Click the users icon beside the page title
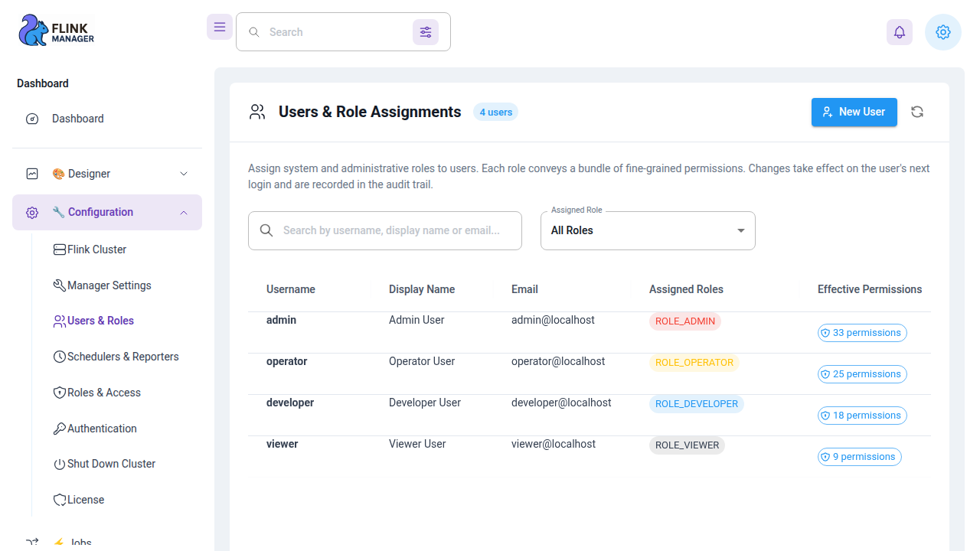Viewport: 980px width, 551px height. pyautogui.click(x=257, y=112)
